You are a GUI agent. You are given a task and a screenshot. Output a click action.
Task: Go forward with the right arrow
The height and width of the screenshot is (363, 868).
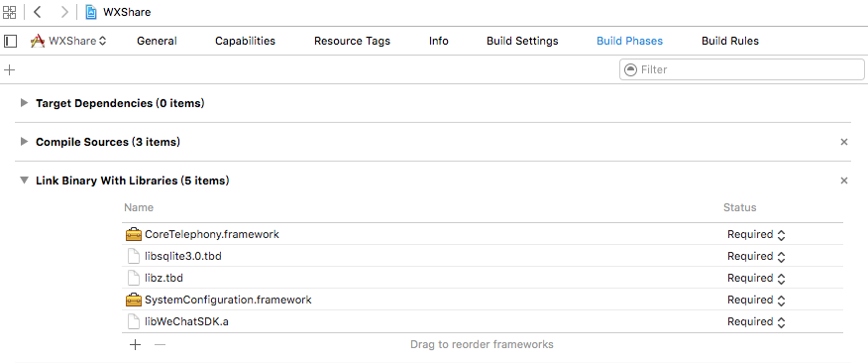point(64,12)
